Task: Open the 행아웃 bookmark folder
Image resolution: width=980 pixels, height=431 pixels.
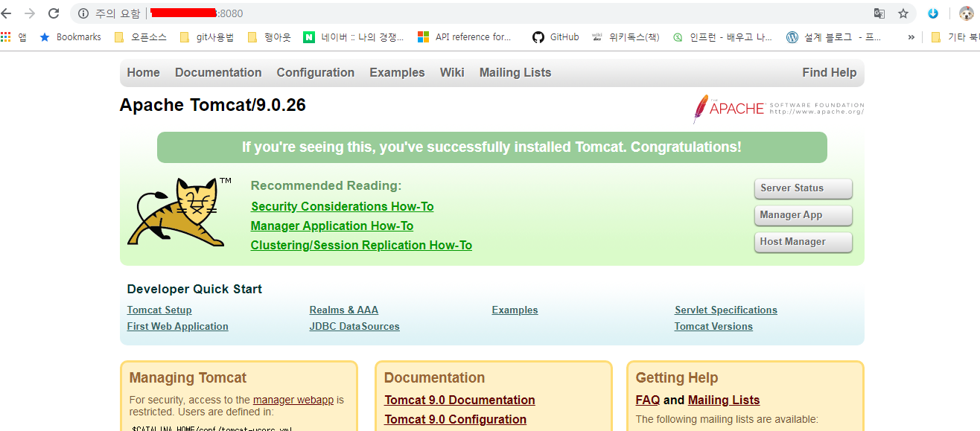Action: [x=269, y=36]
